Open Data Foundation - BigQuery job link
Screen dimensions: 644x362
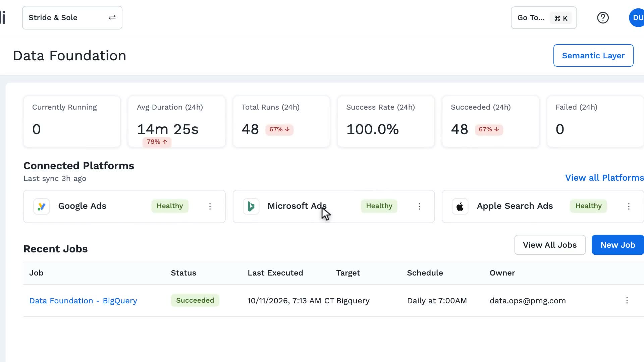83,301
